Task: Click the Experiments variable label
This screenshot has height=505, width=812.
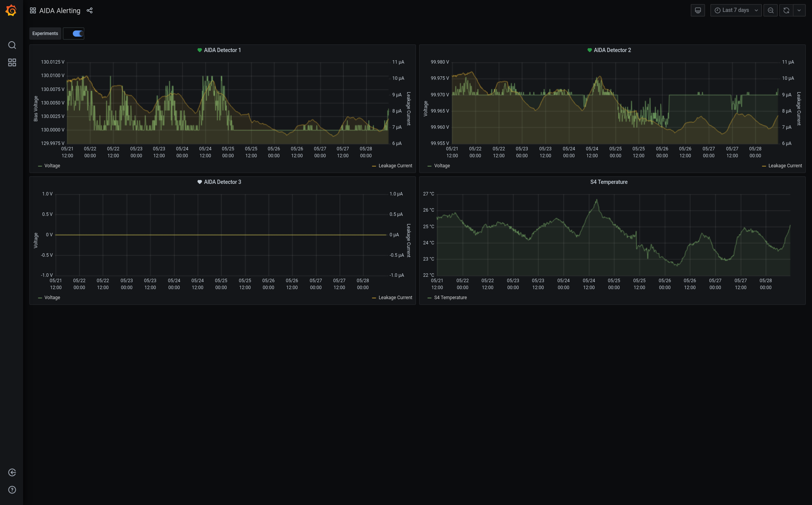Action: coord(45,34)
